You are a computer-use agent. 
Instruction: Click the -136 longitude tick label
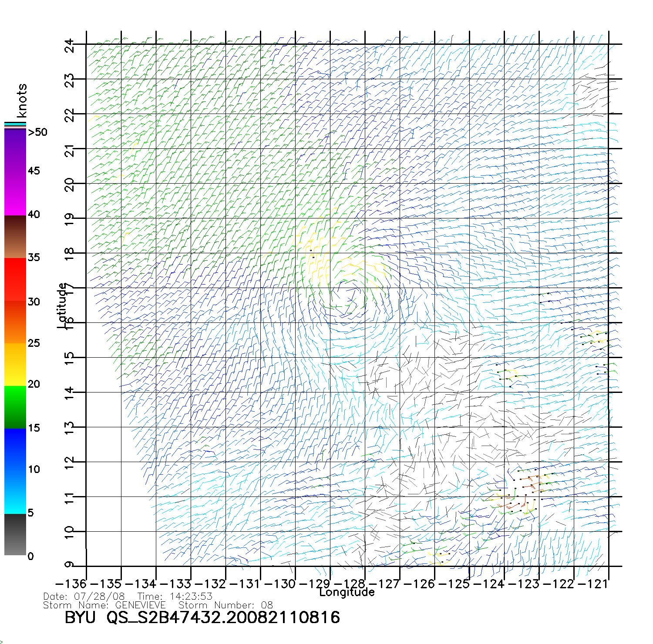pos(71,584)
